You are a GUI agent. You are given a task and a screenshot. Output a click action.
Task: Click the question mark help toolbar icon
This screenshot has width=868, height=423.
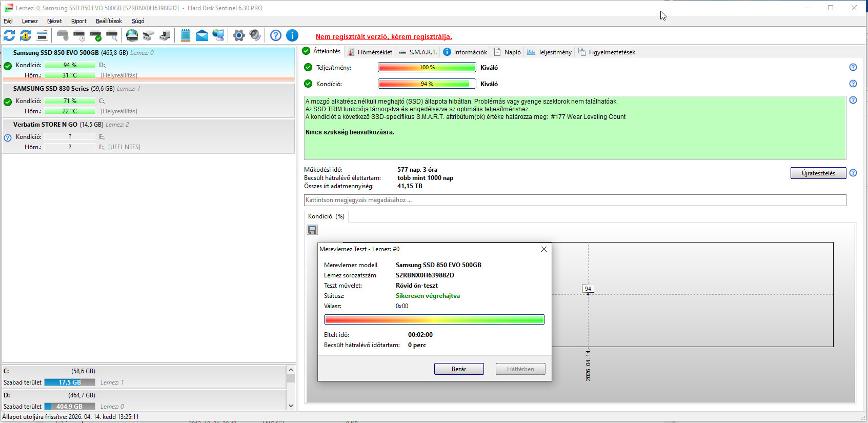click(x=276, y=35)
